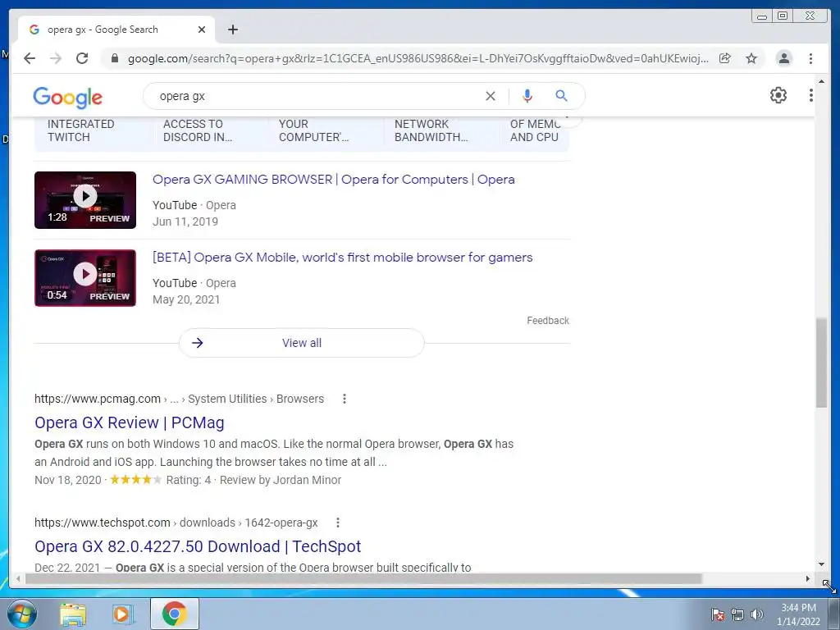The image size is (840, 630).
Task: View site security lock info
Action: pos(115,58)
